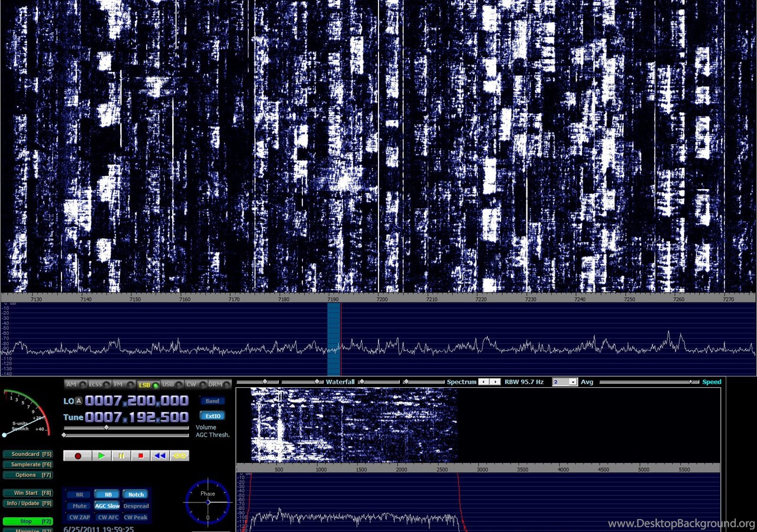Click the Phase dial indicator
Screen dimensions: 757x532
coord(208,502)
